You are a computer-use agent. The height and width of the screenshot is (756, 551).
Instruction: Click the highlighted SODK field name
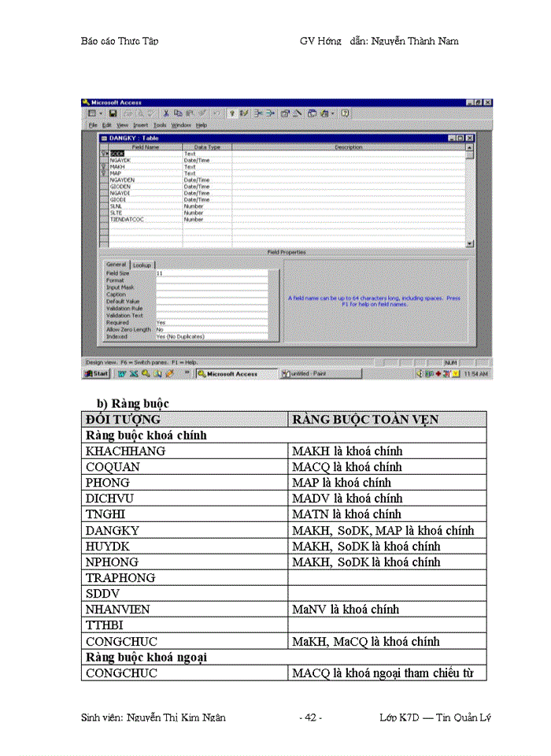(x=117, y=154)
